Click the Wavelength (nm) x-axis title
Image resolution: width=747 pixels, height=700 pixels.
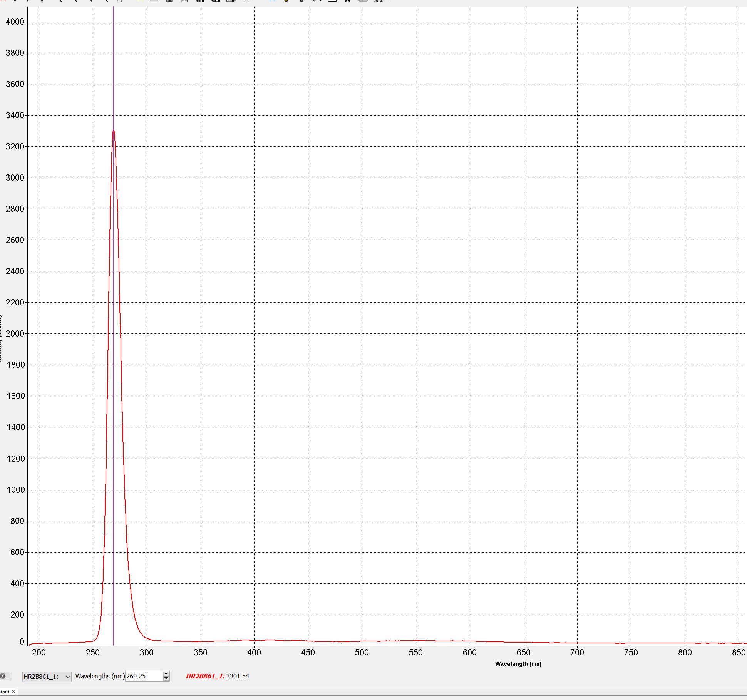(x=518, y=664)
